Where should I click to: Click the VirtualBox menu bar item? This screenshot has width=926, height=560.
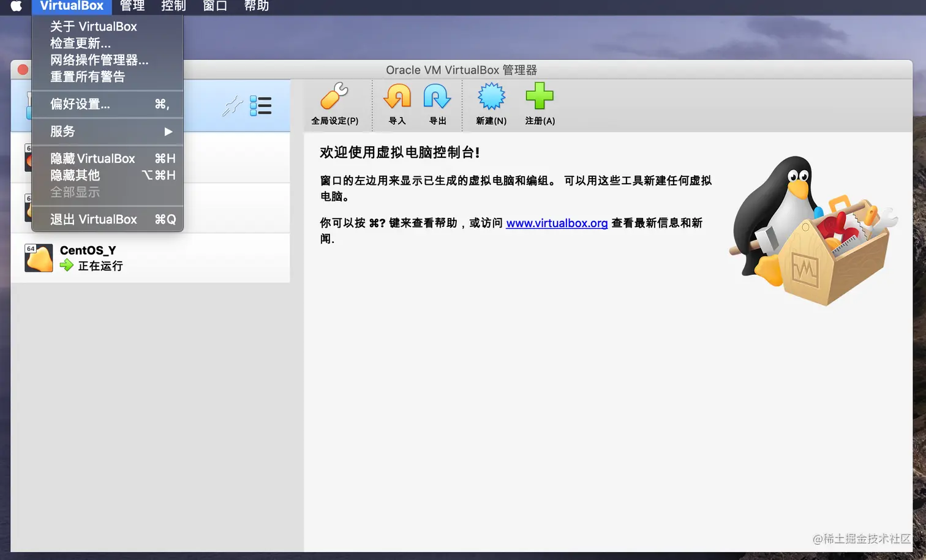(72, 6)
